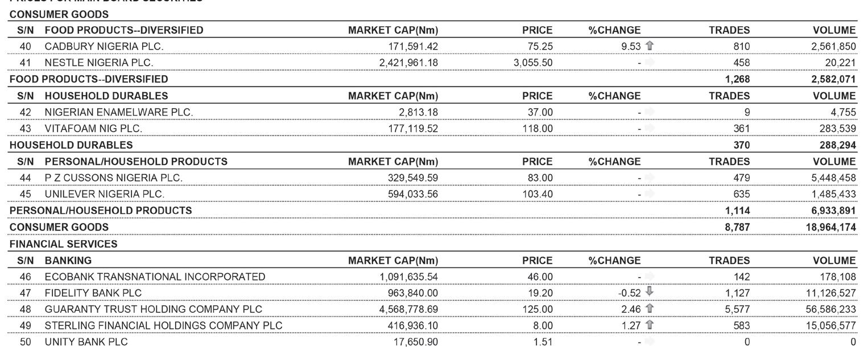Click the faint no-change arrow in the P Z Cussons row
This screenshot has height=347, width=868.
[x=650, y=178]
